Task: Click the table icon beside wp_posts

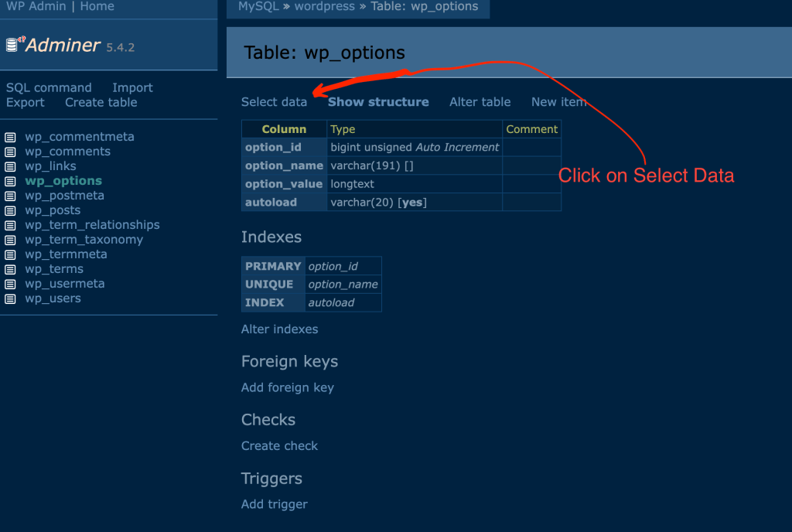Action: tap(11, 210)
